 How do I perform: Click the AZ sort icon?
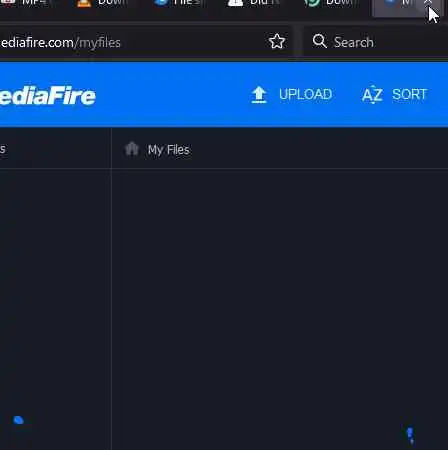372,95
